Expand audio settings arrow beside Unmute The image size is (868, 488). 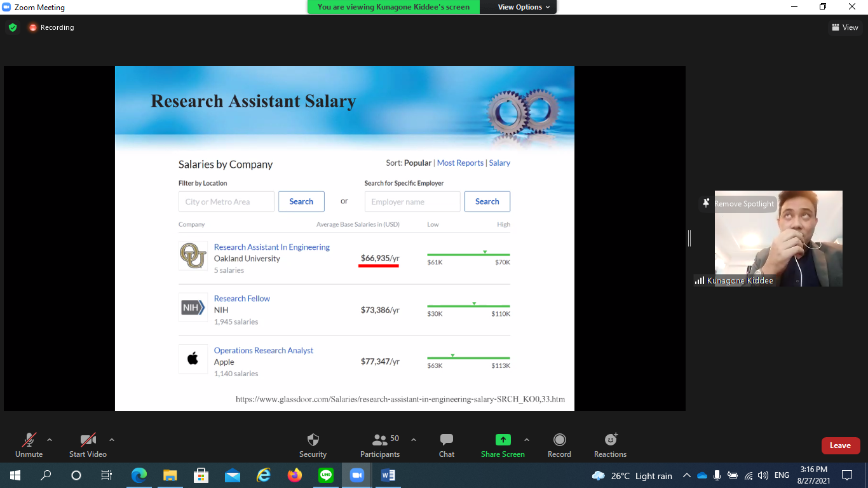(50, 440)
